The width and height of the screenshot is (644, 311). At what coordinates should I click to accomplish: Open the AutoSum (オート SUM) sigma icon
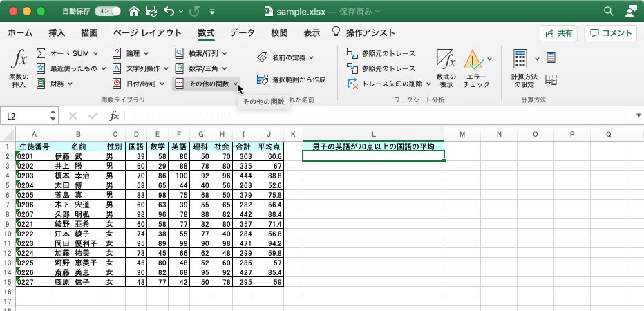pyautogui.click(x=41, y=53)
